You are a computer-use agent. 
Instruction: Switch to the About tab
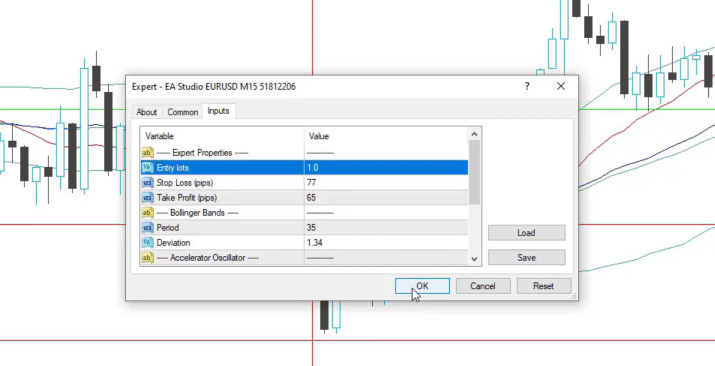(x=146, y=112)
